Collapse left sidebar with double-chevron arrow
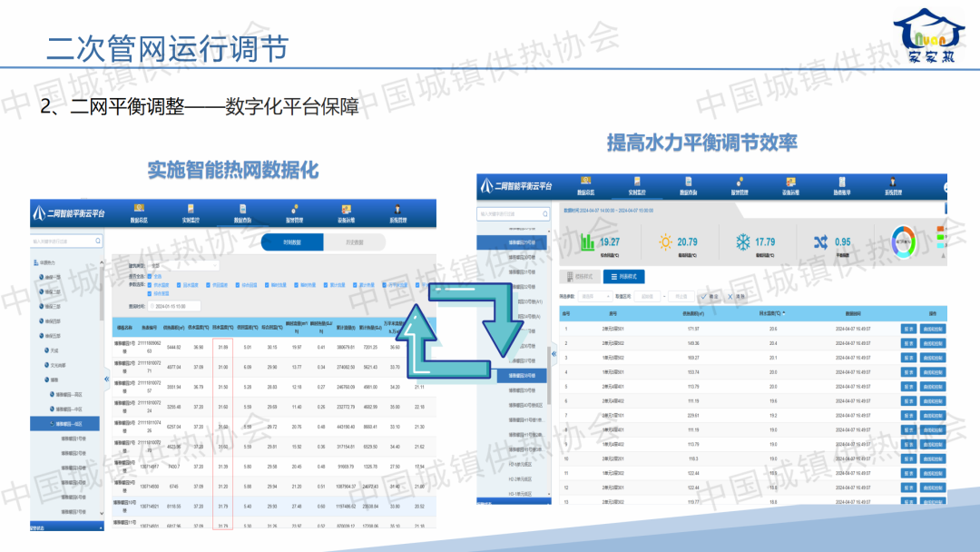 106,379
